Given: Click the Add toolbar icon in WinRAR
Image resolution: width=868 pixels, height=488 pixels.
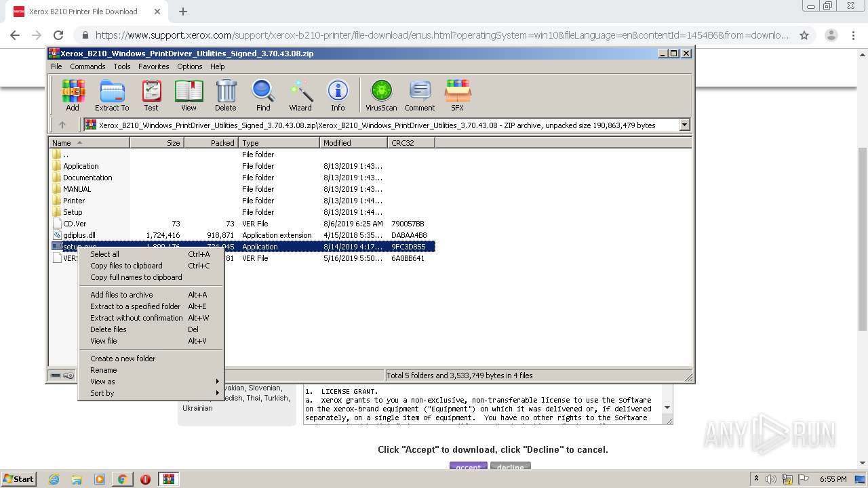Looking at the screenshot, I should coord(73,95).
